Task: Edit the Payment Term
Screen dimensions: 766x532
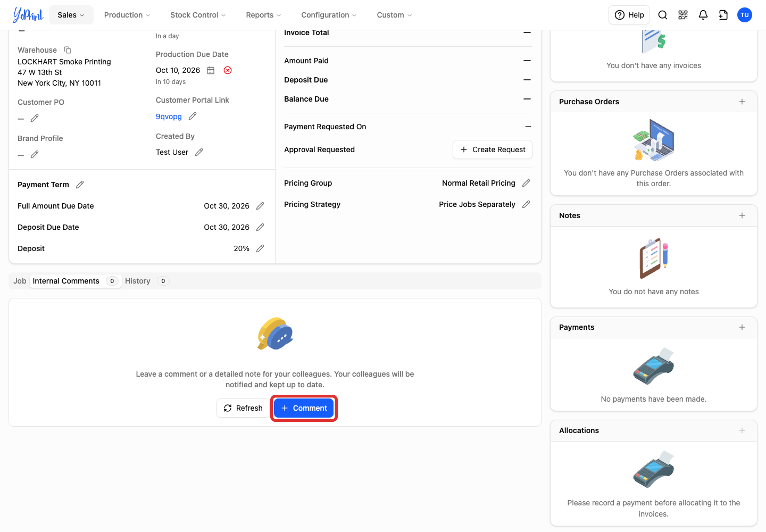Action: pyautogui.click(x=80, y=185)
